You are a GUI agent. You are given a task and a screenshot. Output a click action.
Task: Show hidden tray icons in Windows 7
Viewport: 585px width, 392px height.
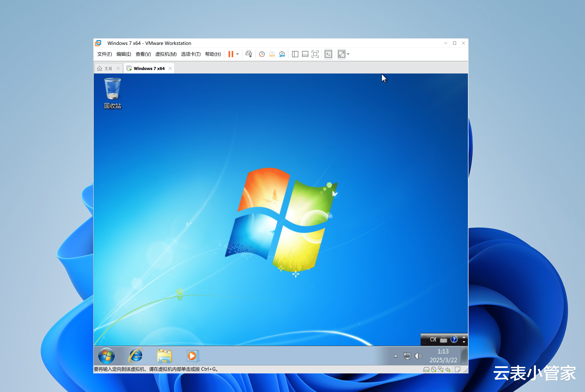(x=396, y=356)
